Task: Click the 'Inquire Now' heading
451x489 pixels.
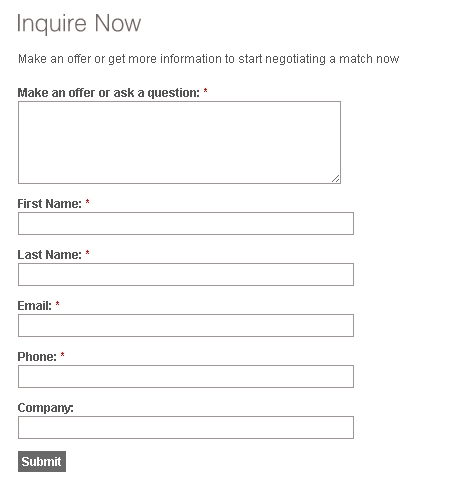Action: (x=79, y=23)
